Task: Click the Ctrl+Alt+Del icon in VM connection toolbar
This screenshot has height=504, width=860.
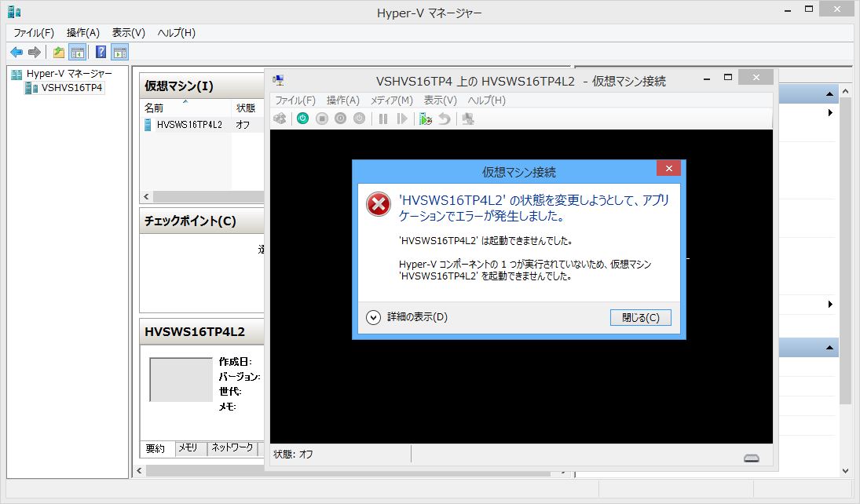Action: pyautogui.click(x=280, y=119)
